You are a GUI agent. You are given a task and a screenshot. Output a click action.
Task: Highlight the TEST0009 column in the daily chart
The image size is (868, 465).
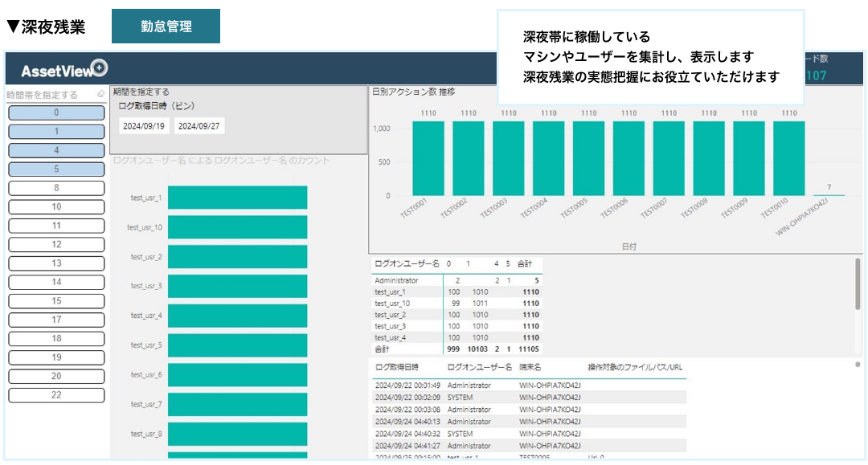tap(749, 158)
